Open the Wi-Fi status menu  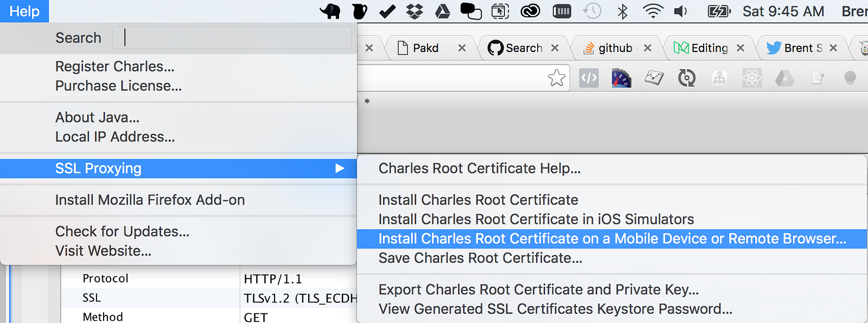[653, 11]
